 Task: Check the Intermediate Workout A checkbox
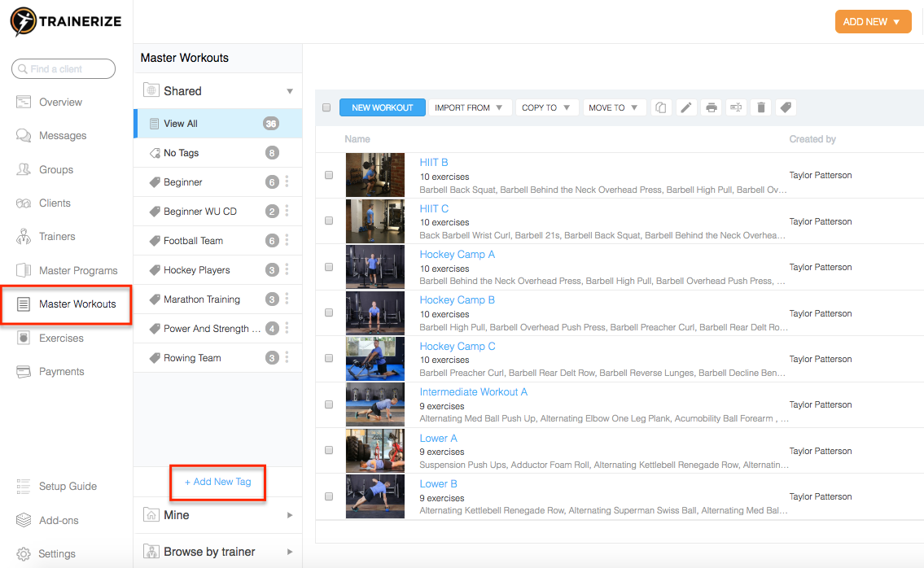(x=329, y=404)
